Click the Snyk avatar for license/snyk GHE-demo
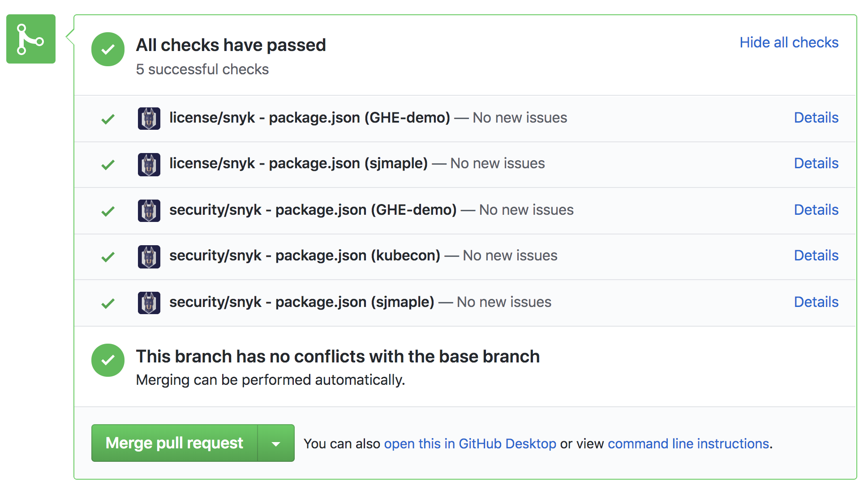 (149, 119)
